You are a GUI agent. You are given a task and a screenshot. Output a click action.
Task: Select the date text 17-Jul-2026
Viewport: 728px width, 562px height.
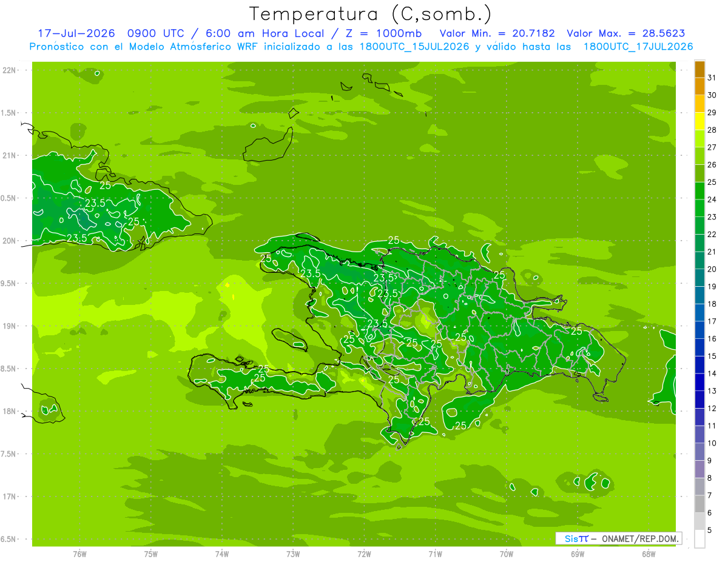tap(76, 33)
